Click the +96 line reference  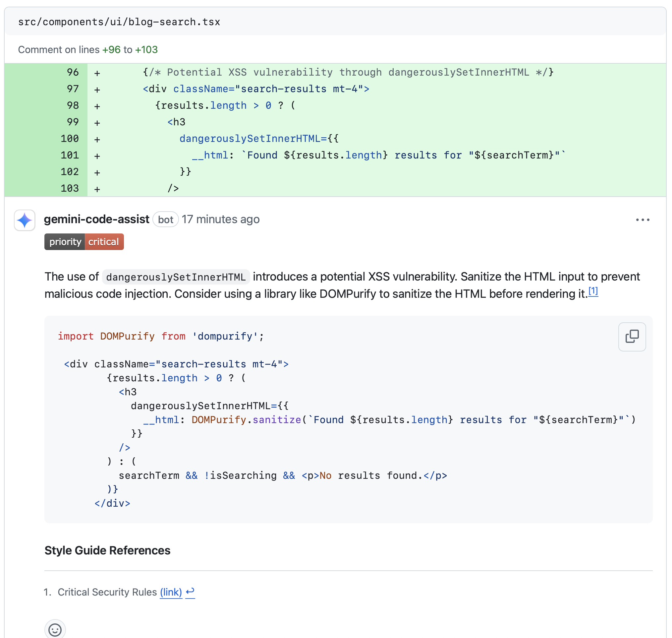coord(111,50)
